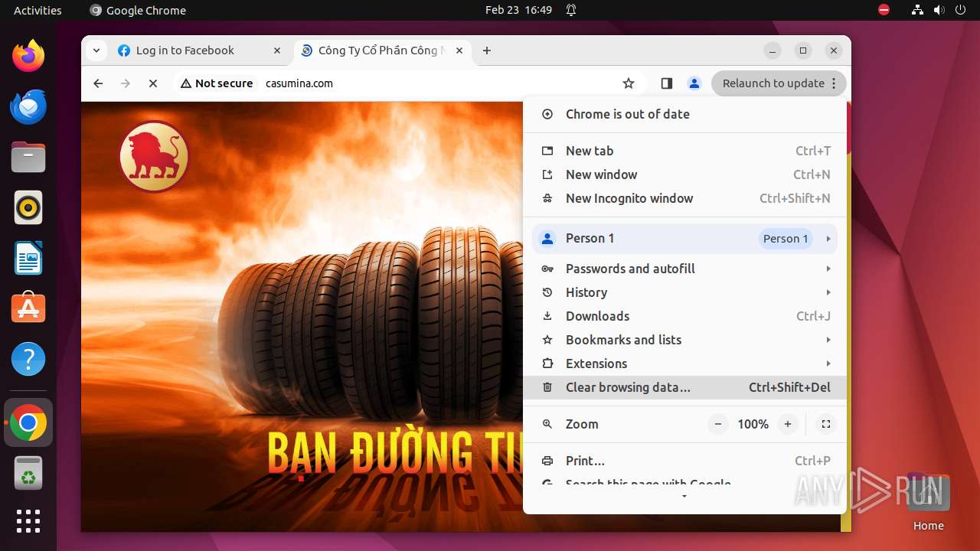The width and height of the screenshot is (980, 551).
Task: Click the Not secure site info indicator
Action: coord(217,83)
